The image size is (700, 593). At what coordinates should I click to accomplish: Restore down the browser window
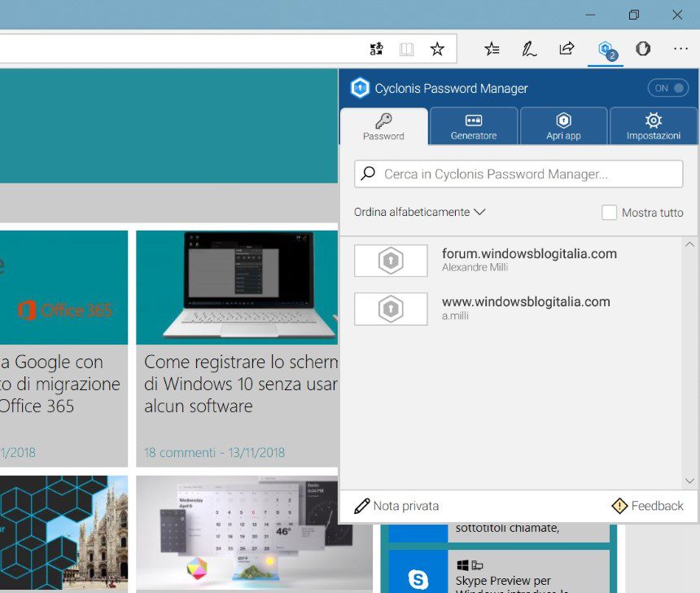633,15
